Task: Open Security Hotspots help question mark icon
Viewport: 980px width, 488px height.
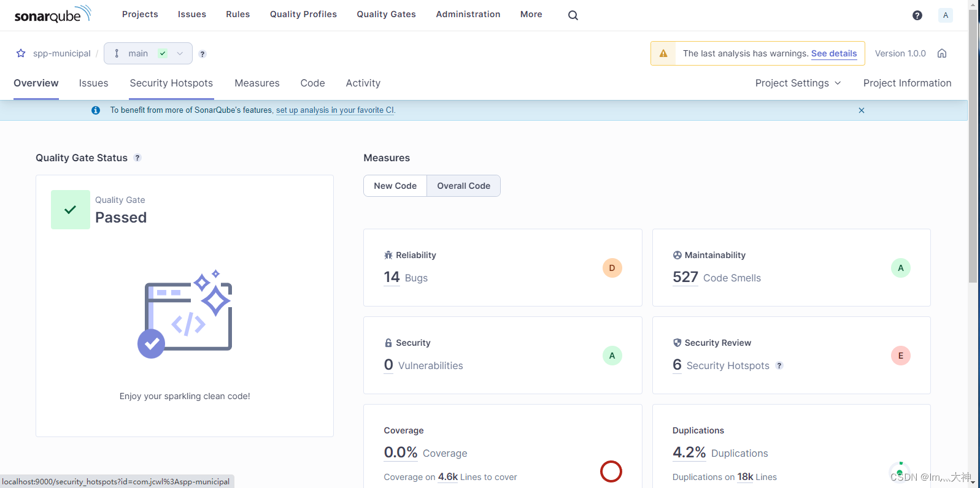Action: coord(779,365)
